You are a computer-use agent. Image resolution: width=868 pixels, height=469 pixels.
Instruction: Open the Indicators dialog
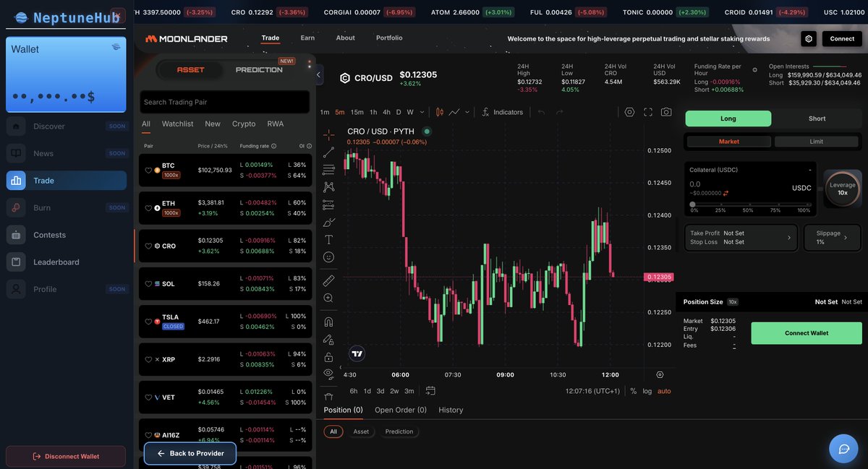pos(502,112)
